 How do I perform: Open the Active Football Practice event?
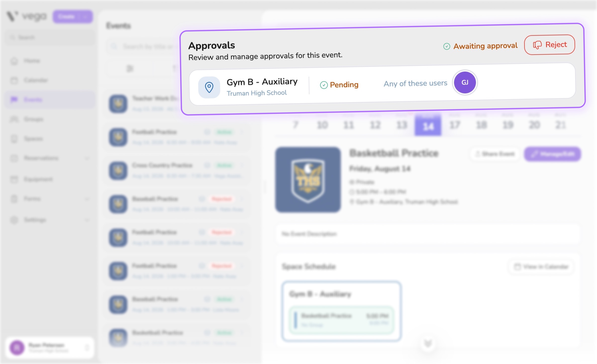pyautogui.click(x=177, y=137)
